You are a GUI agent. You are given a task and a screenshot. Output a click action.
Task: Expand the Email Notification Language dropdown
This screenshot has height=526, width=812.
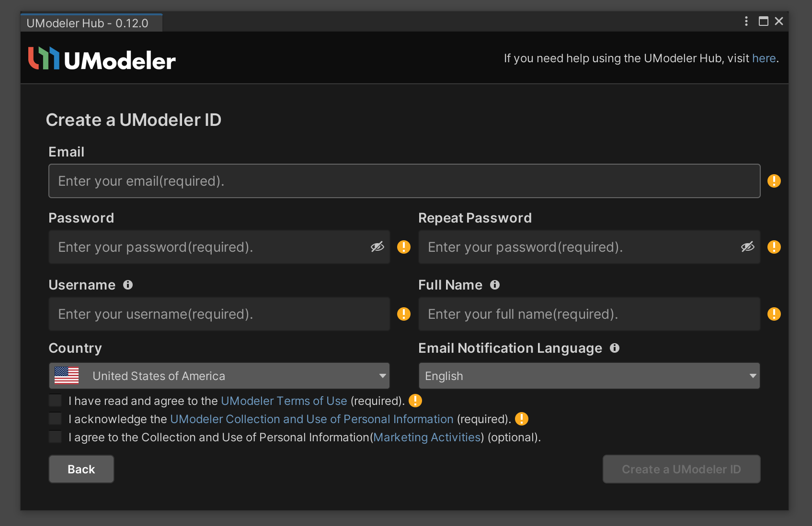589,376
